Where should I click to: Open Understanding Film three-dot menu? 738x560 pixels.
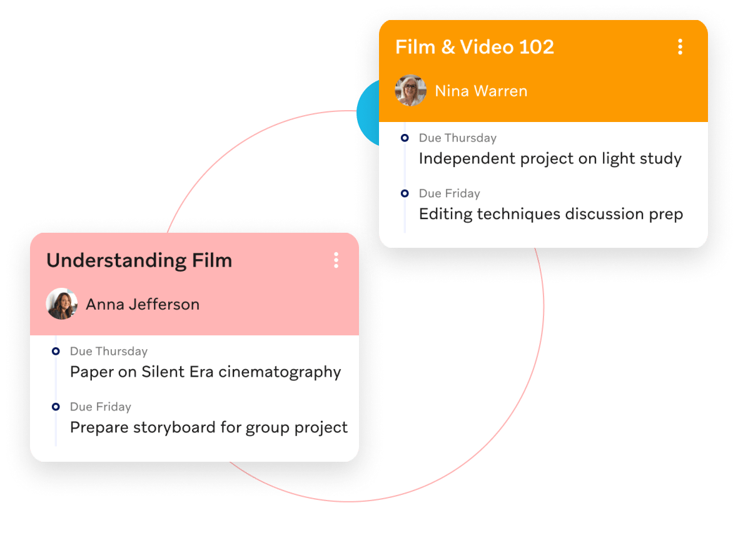336,260
